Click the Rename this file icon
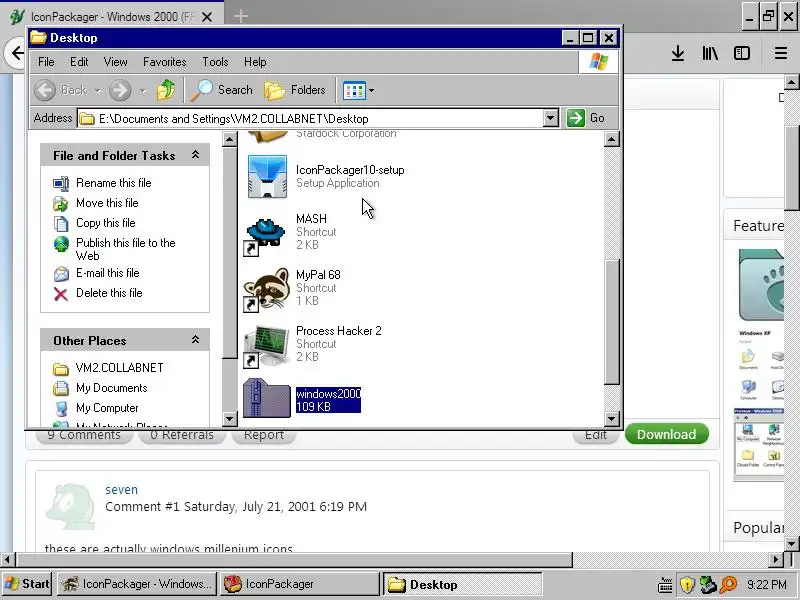800x600 pixels. [x=61, y=183]
